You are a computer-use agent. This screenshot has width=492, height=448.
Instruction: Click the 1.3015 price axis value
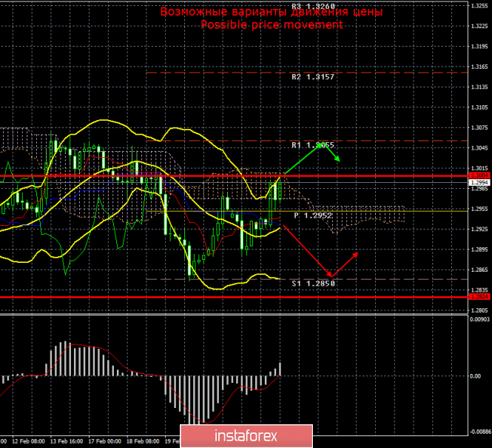[x=479, y=168]
